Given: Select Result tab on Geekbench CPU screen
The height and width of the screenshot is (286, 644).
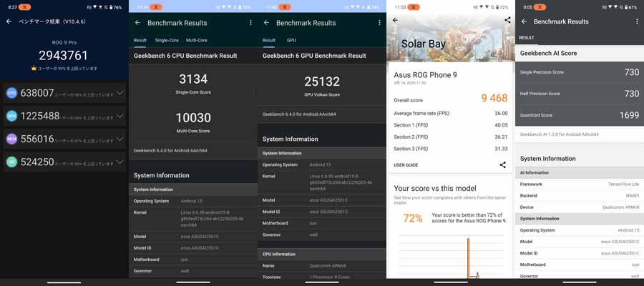Looking at the screenshot, I should coord(140,41).
